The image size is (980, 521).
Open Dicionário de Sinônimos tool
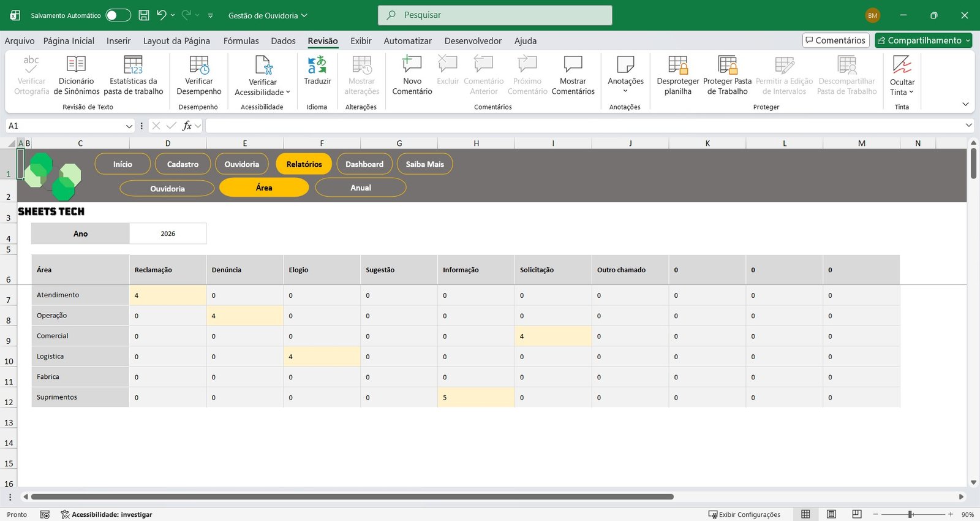[x=76, y=65]
